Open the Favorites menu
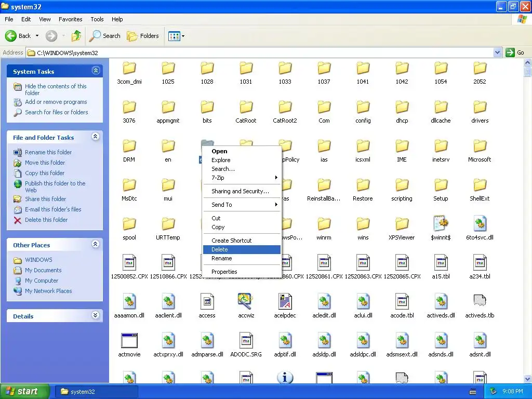Viewport: 532px width, 399px height. [71, 19]
